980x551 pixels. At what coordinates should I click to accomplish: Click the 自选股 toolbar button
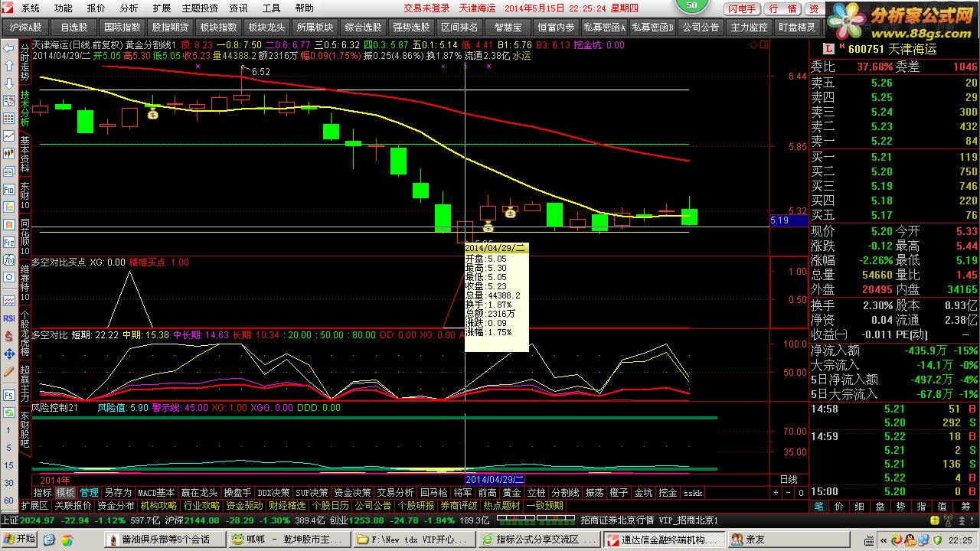73,27
